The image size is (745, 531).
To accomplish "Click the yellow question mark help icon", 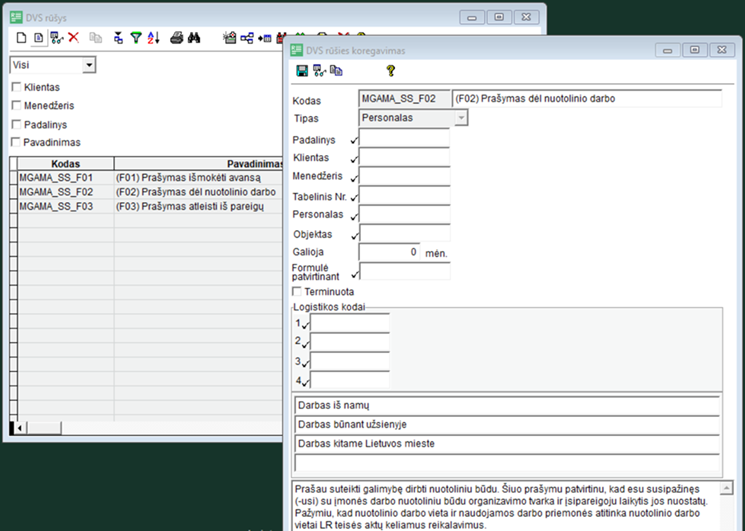I will click(391, 70).
